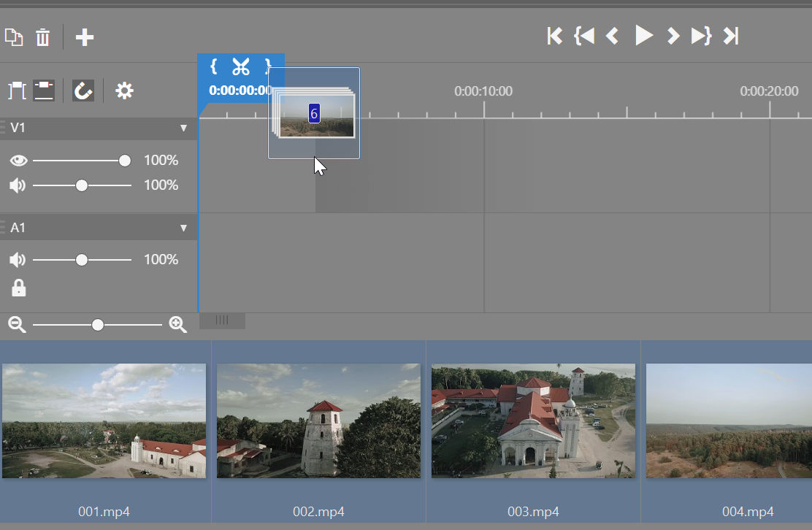Image resolution: width=812 pixels, height=530 pixels.
Task: Add new item with plus icon
Action: 85,37
